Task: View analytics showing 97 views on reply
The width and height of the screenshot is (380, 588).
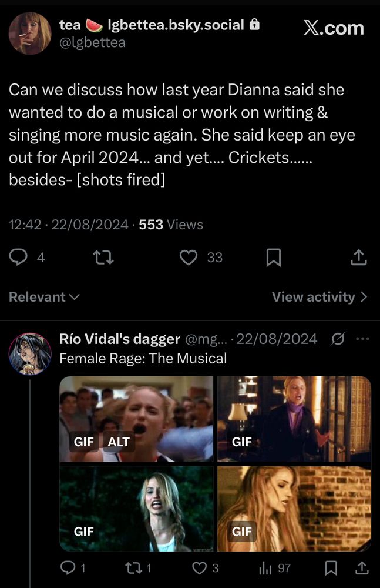Action: tap(265, 568)
